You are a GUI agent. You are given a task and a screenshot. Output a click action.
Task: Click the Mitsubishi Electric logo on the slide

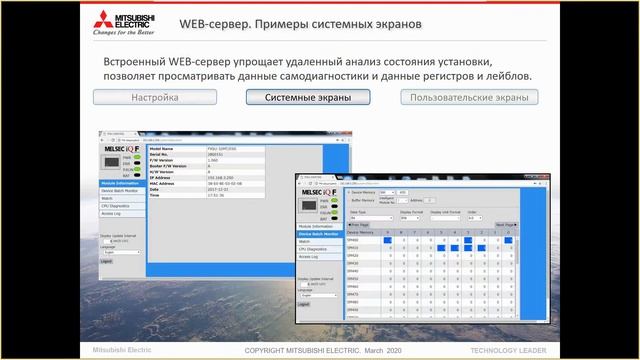tap(124, 23)
